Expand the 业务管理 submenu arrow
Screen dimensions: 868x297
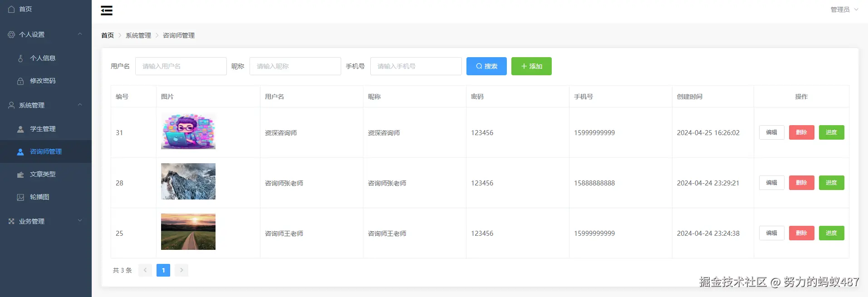point(80,221)
